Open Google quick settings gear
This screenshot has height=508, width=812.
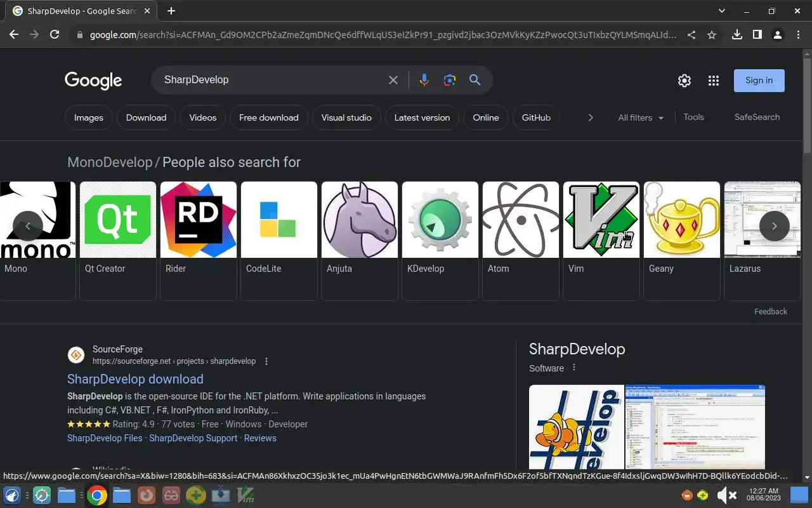(684, 81)
